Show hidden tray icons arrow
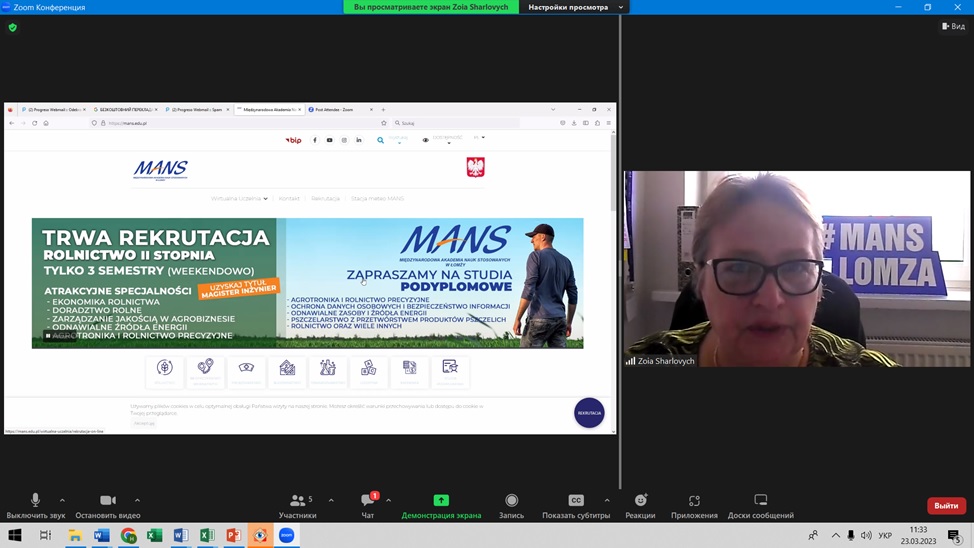This screenshot has width=974, height=548. 835,535
